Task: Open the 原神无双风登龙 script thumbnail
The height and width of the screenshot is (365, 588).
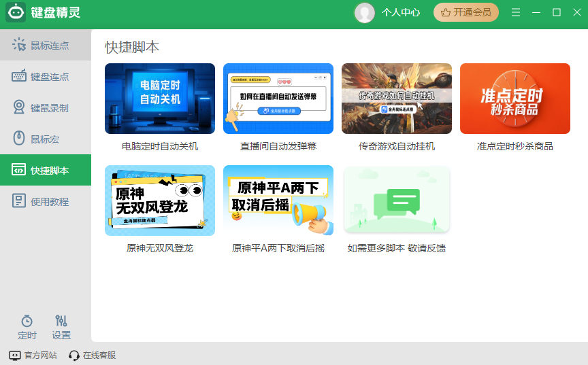Action: (160, 201)
